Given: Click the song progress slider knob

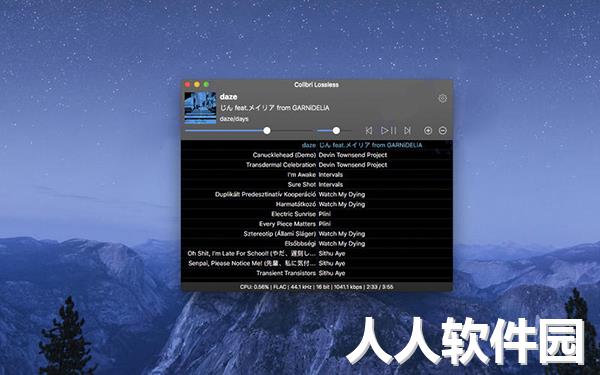Looking at the screenshot, I should 267,131.
